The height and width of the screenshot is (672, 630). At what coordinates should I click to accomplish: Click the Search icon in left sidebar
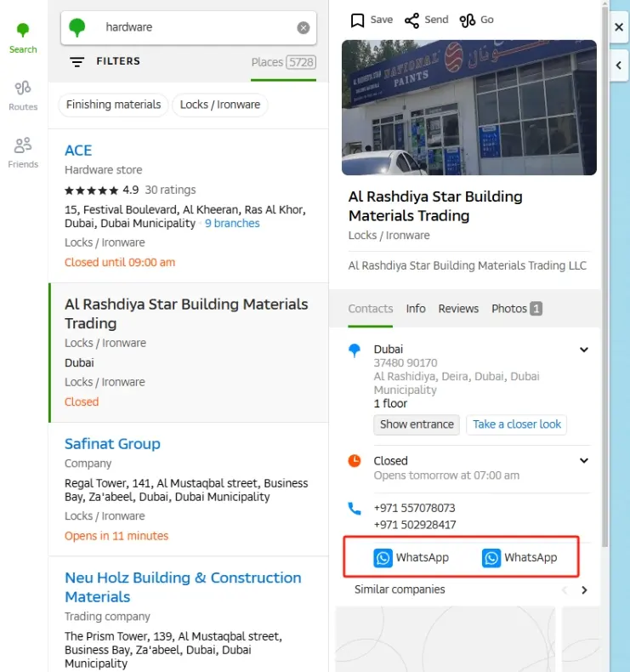click(x=23, y=37)
